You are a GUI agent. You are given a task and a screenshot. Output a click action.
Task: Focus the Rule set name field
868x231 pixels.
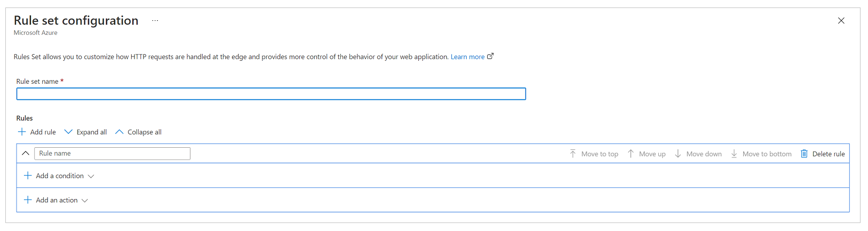coord(271,94)
